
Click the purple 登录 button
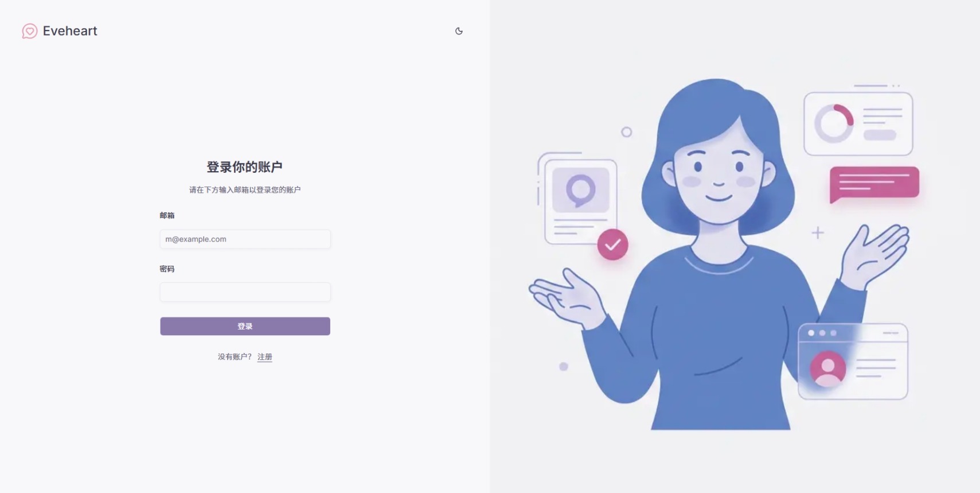click(245, 326)
